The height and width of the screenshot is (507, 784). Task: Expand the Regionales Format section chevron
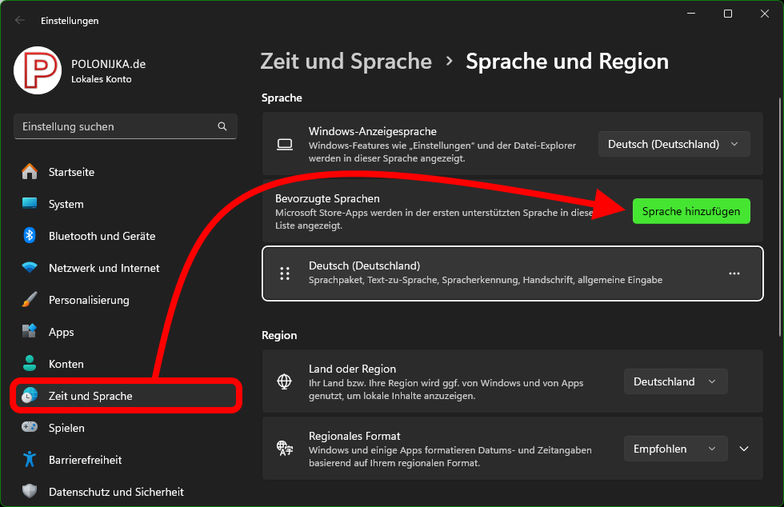[x=743, y=449]
